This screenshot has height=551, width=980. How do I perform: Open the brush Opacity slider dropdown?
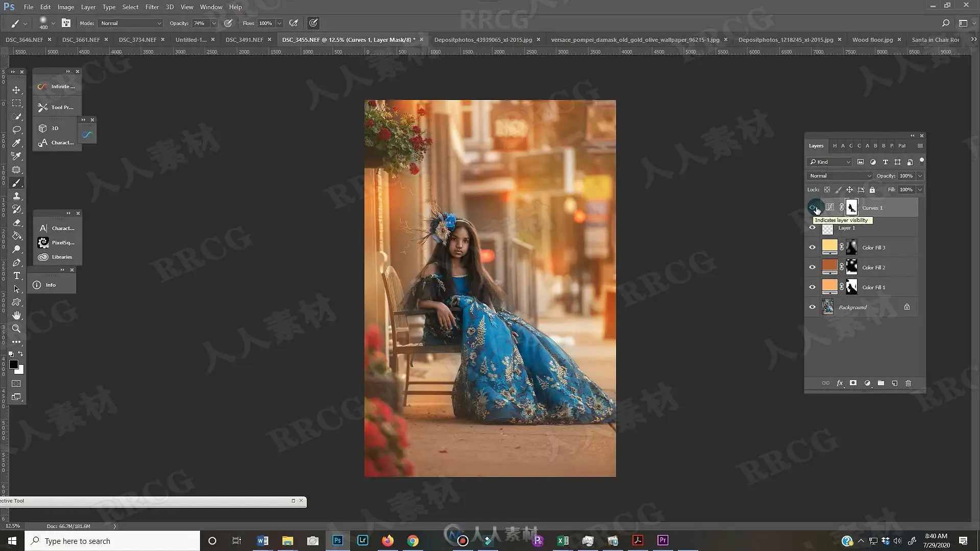pos(214,23)
